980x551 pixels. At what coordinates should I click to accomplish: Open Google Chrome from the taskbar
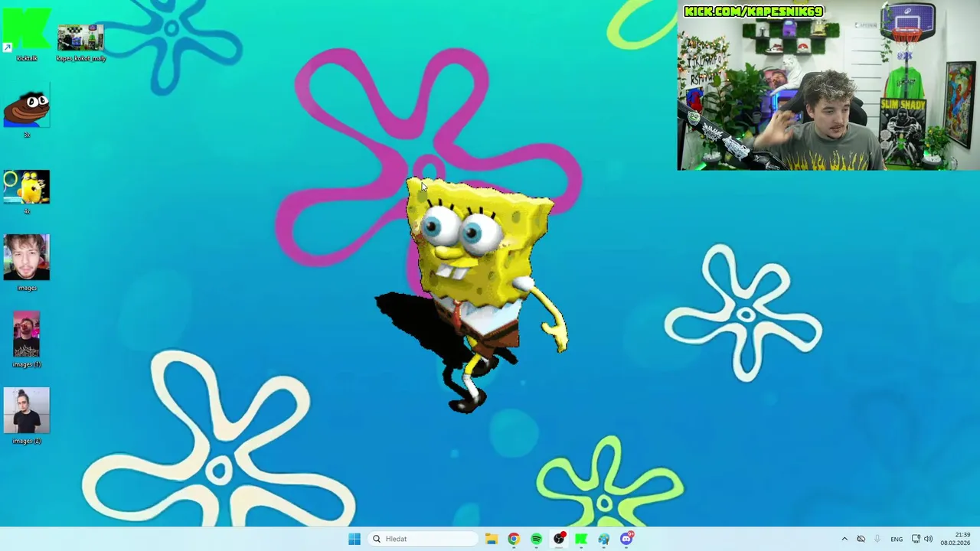point(514,539)
